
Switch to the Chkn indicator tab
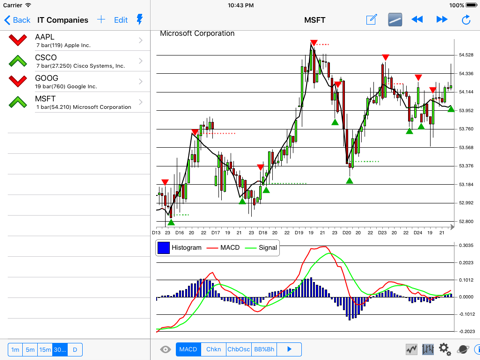(x=213, y=349)
